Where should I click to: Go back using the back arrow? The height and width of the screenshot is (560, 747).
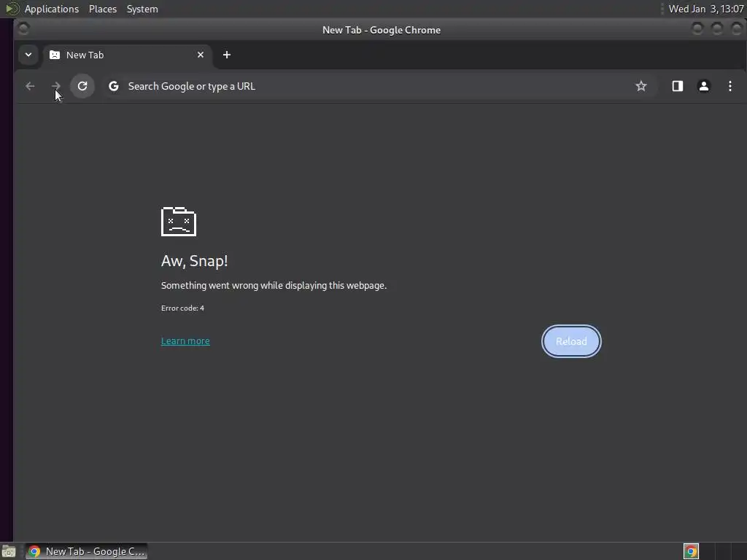(x=30, y=86)
